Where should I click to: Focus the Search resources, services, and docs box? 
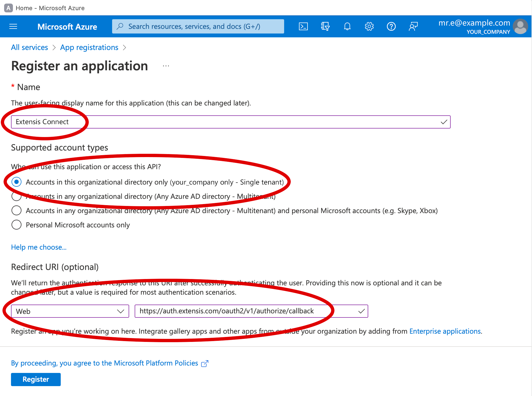[x=198, y=26]
